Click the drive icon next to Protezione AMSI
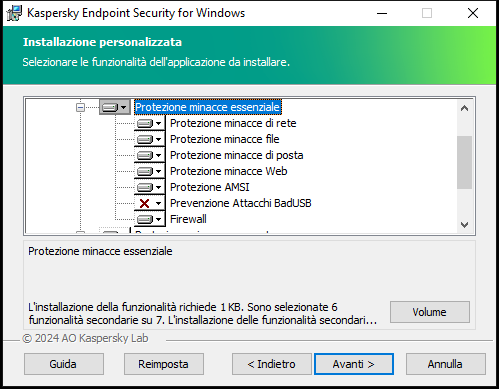This screenshot has height=389, width=499. tap(145, 187)
